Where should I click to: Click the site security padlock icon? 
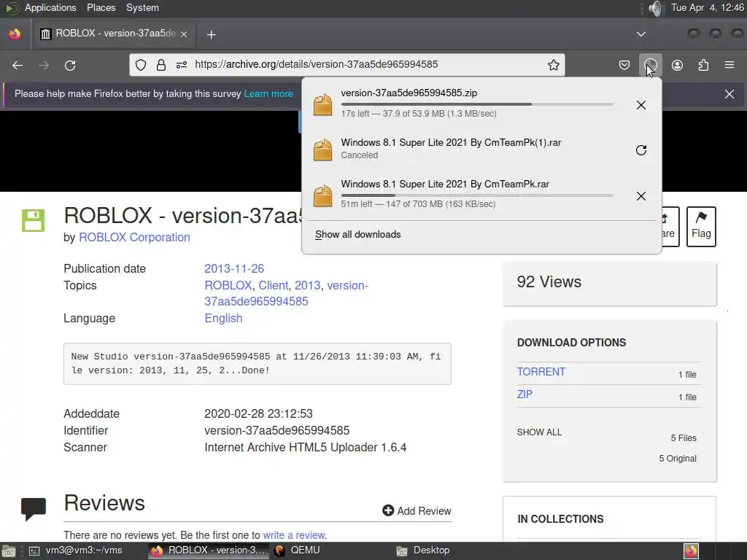[x=161, y=65]
